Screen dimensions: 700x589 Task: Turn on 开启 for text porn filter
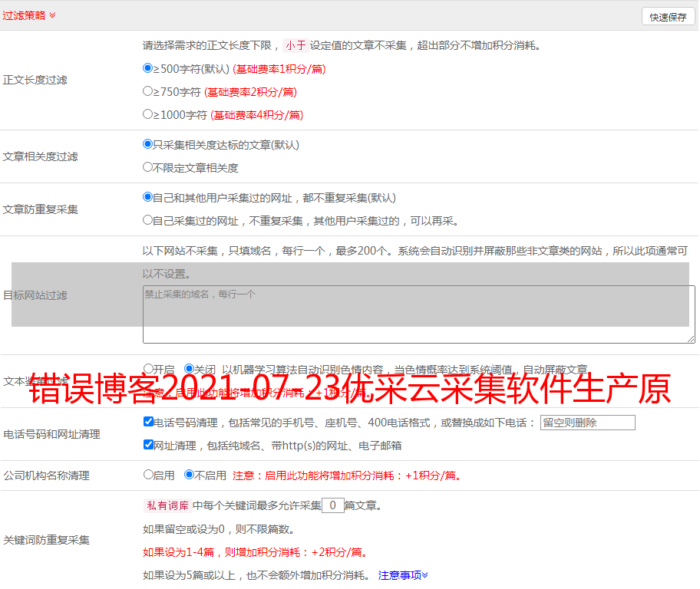pos(148,369)
